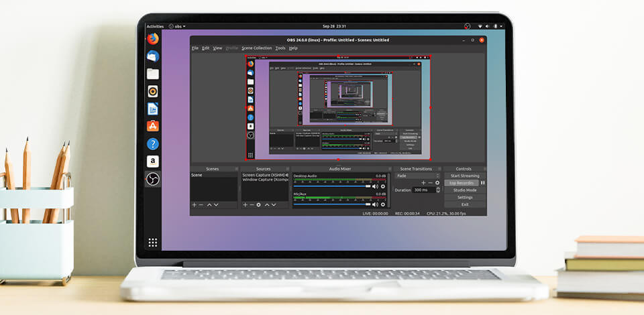The image size is (644, 315).
Task: Open Mic/Aux settings gear
Action: point(383,204)
